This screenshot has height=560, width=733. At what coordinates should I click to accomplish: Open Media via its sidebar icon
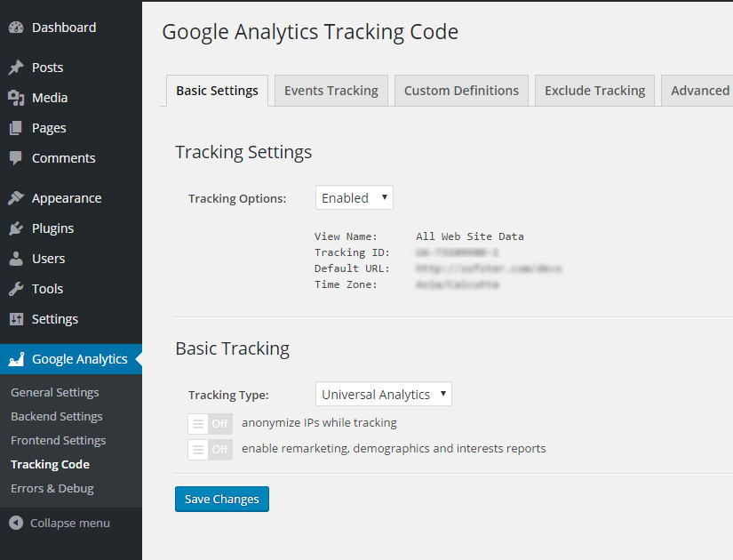pyautogui.click(x=16, y=98)
